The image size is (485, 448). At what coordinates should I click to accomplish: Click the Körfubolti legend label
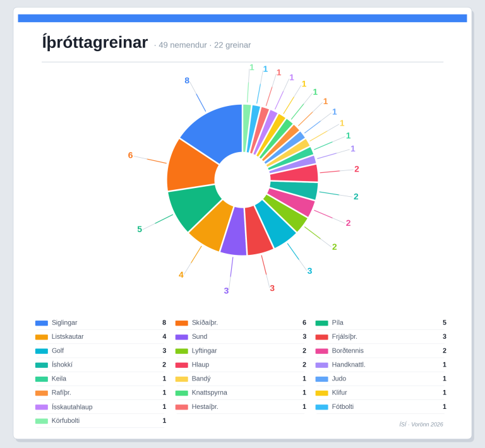click(65, 421)
